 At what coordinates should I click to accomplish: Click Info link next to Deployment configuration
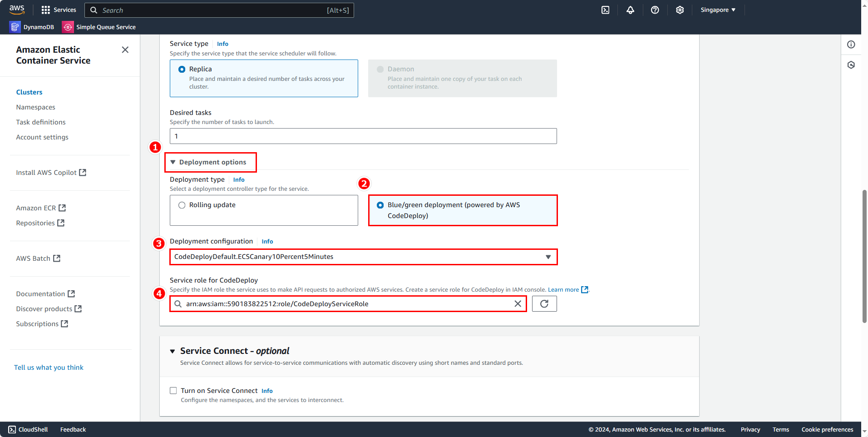pyautogui.click(x=267, y=242)
